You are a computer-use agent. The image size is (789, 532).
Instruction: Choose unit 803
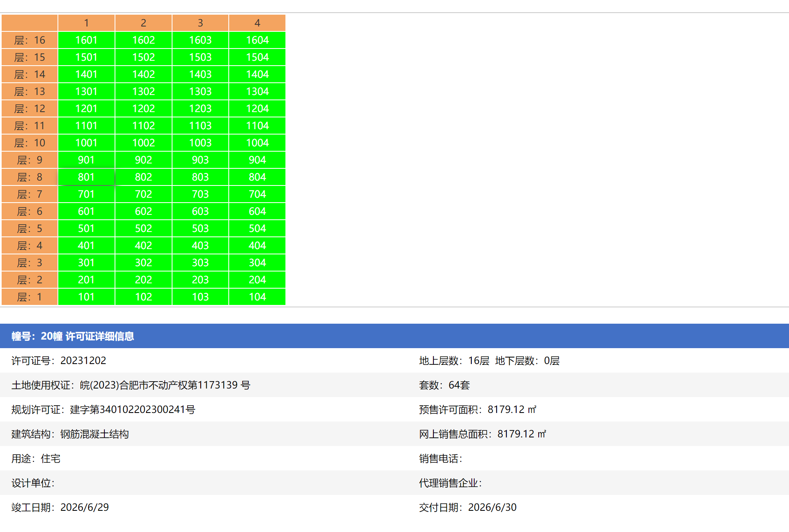pyautogui.click(x=200, y=177)
